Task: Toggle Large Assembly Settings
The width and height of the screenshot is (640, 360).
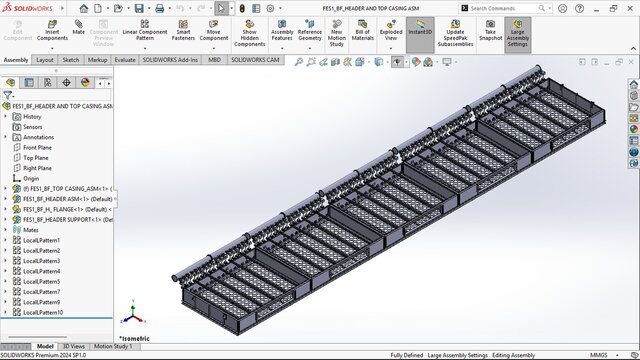Action: tap(518, 35)
